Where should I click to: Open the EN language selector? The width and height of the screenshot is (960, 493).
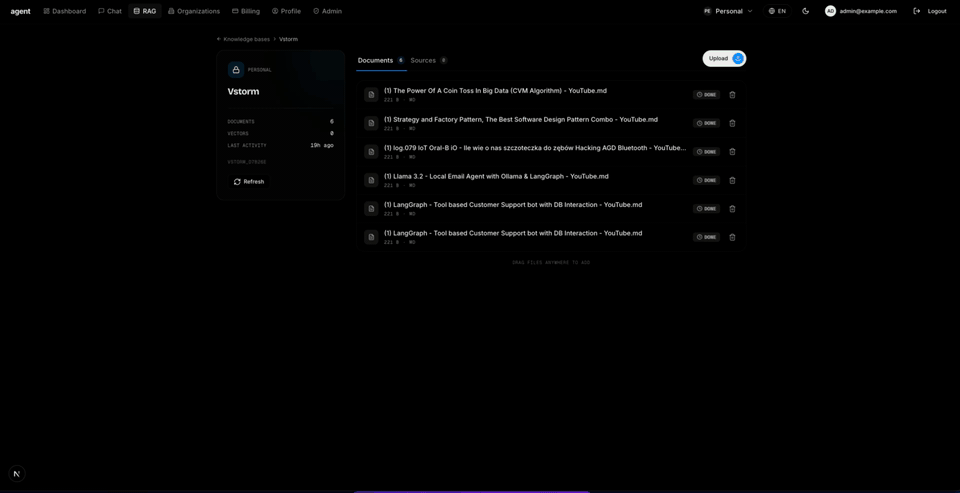pos(777,11)
